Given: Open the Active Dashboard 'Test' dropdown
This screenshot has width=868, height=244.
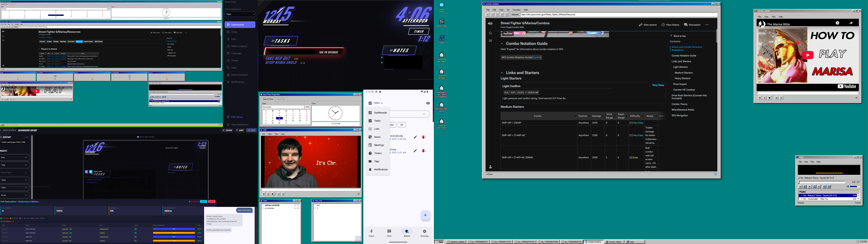Looking at the screenshot, I should [x=240, y=15].
